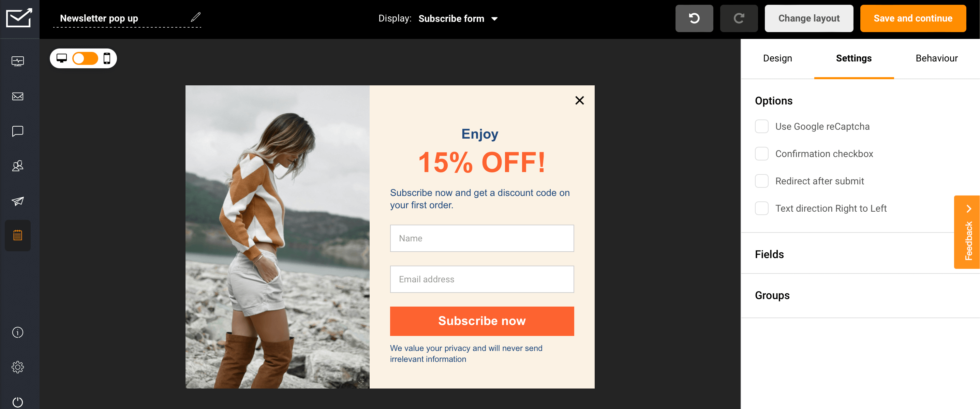The height and width of the screenshot is (409, 980).
Task: Expand the Groups section
Action: click(x=772, y=295)
